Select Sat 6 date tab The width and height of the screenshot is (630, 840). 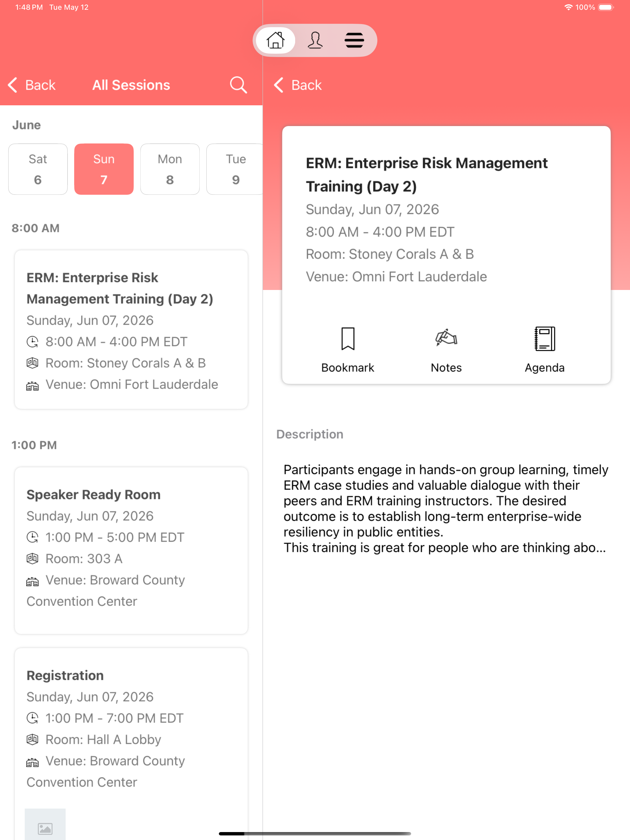(x=38, y=169)
